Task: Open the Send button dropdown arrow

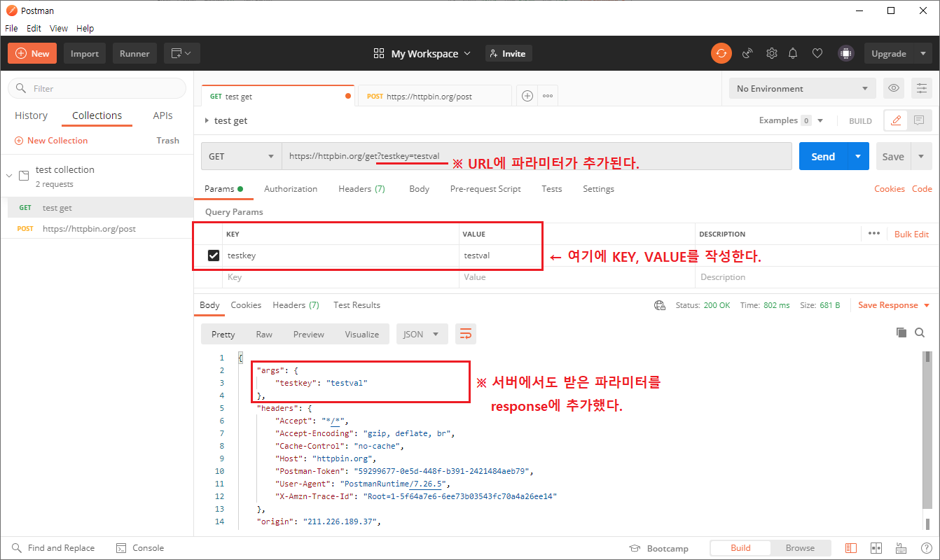Action: coord(858,156)
